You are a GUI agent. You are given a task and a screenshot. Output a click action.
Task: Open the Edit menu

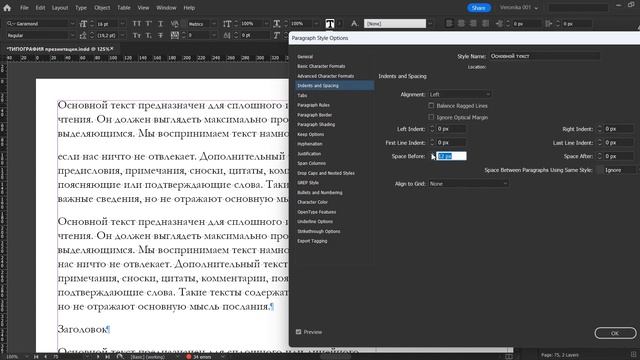pyautogui.click(x=40, y=8)
